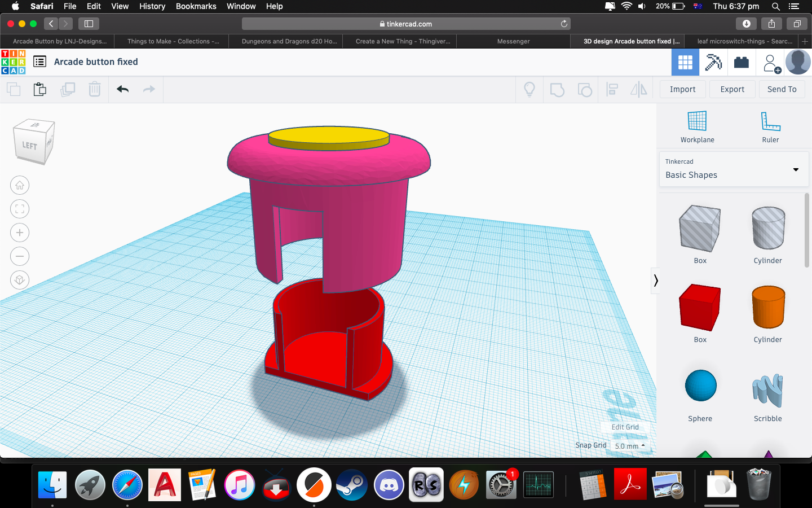
Task: Show Safari downloads
Action: [746, 24]
